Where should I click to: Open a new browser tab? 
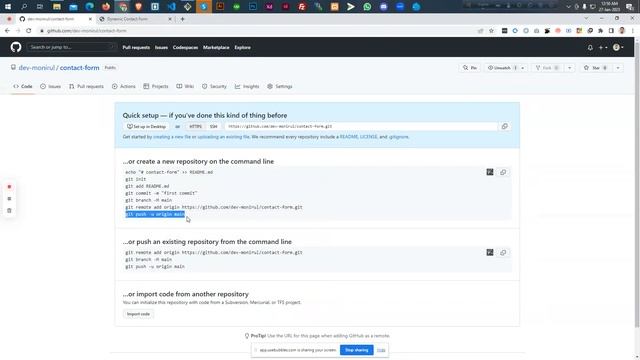pos(182,19)
